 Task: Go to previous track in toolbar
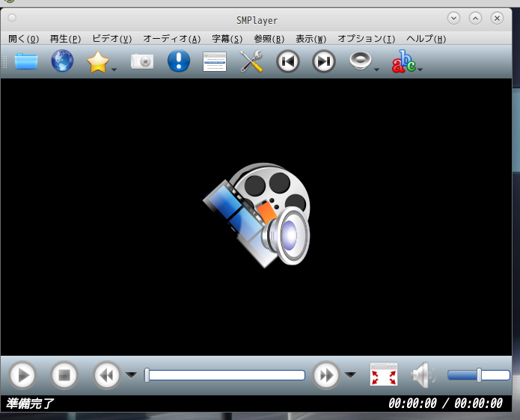point(287,61)
